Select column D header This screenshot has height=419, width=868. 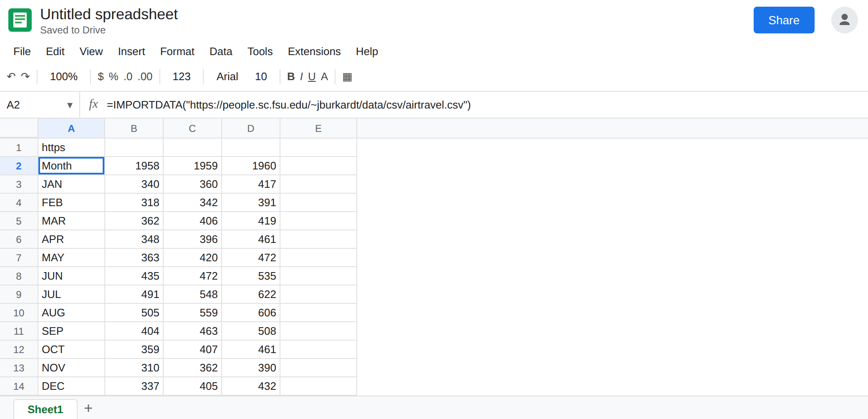251,129
